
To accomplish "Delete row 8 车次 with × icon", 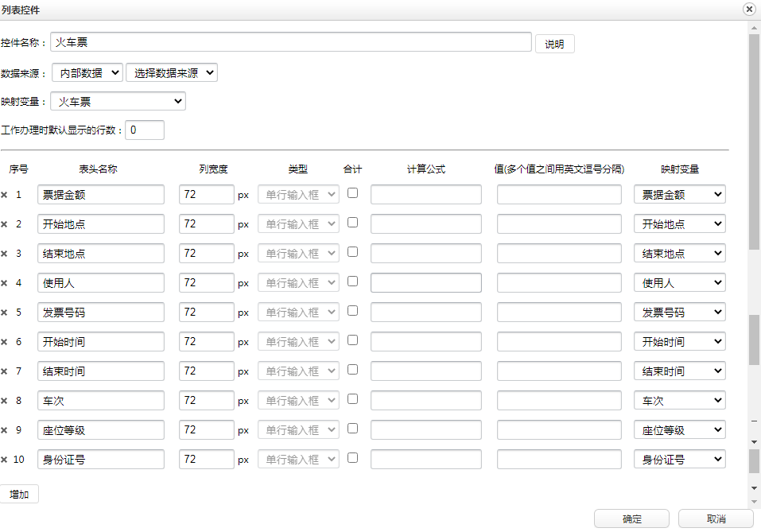I will 4,401.
